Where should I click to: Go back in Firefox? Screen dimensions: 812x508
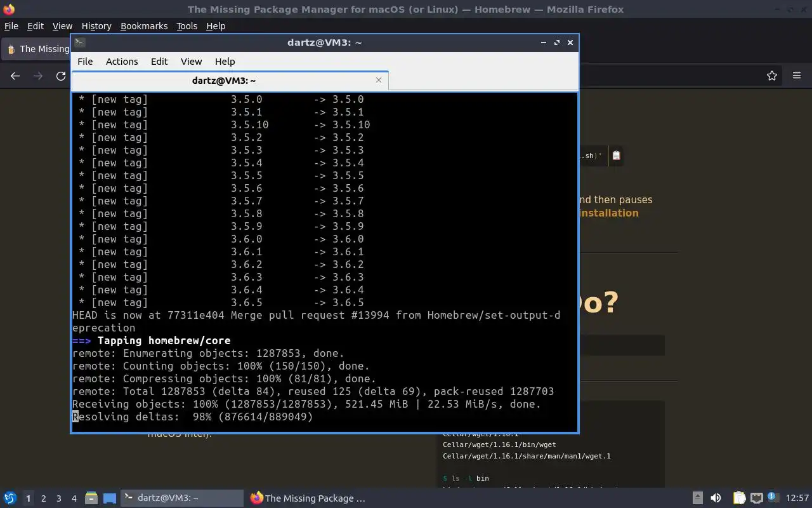click(x=15, y=76)
